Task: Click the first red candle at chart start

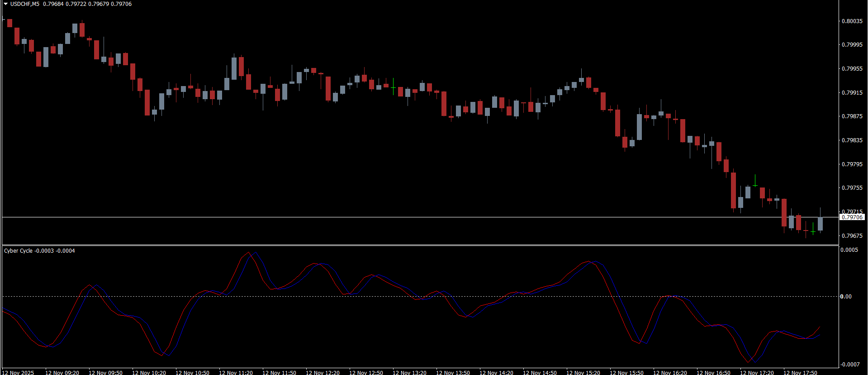Action: pos(9,23)
